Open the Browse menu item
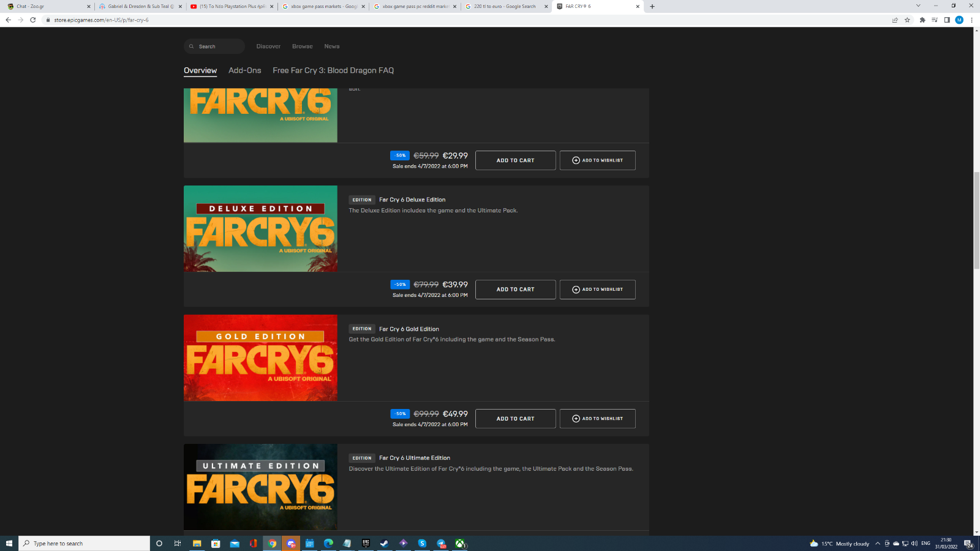 [303, 47]
